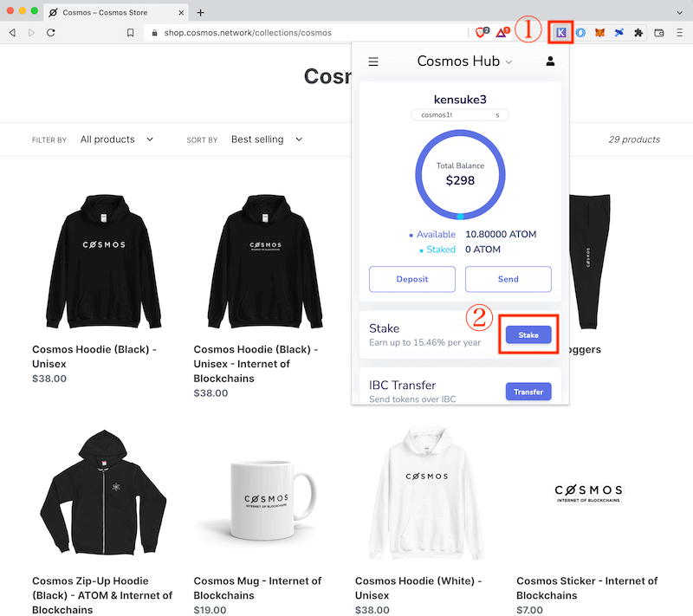Switch chain via Cosmos Hub dropdown
The width and height of the screenshot is (693, 616).
464,61
